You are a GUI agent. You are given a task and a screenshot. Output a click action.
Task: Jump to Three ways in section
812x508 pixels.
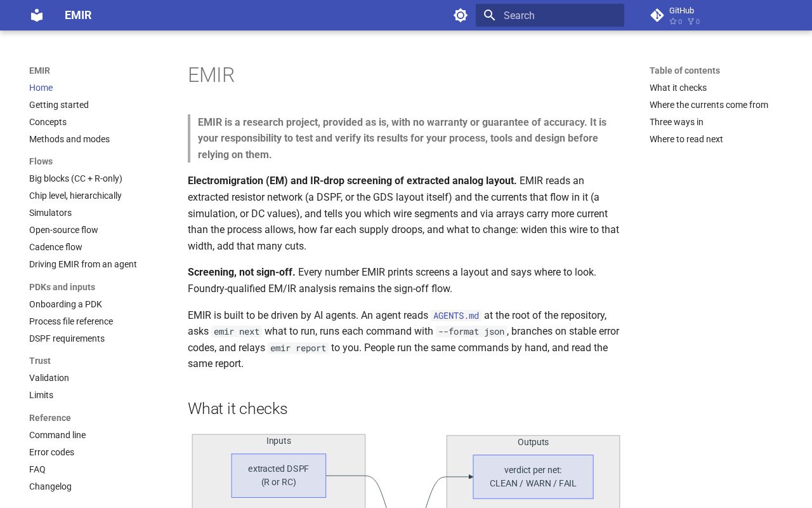tap(676, 122)
